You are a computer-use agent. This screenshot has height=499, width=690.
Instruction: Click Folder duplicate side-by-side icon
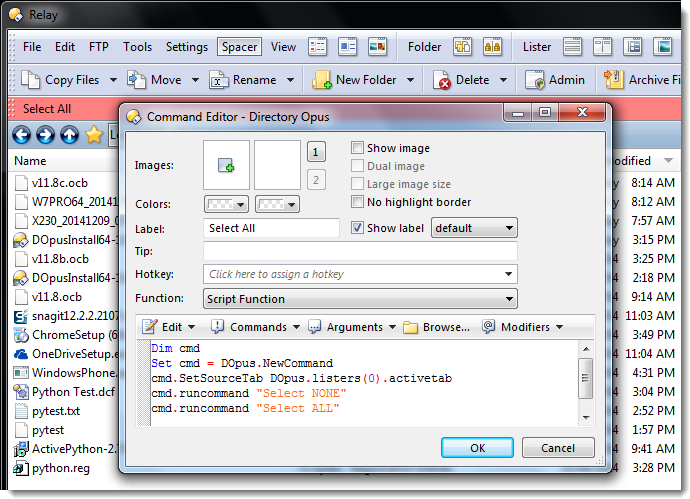(x=492, y=47)
